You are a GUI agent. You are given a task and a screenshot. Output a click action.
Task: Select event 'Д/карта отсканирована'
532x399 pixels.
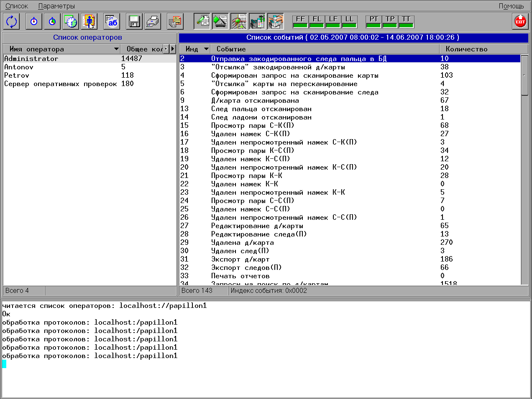click(x=350, y=100)
